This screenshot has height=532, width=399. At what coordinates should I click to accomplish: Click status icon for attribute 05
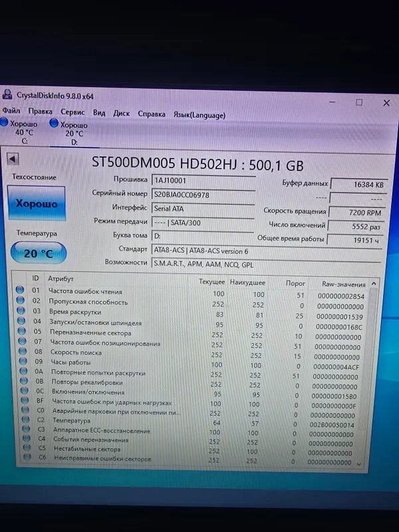pos(22,331)
